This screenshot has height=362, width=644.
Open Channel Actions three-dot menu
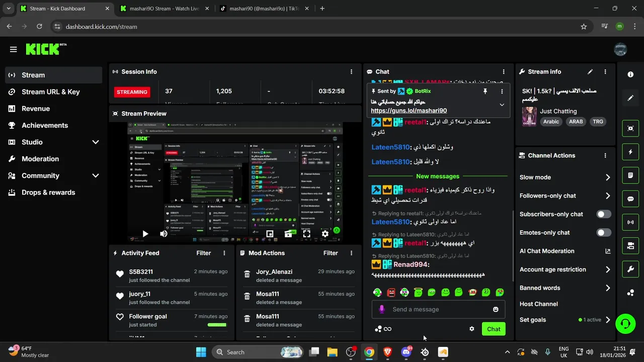point(605,156)
